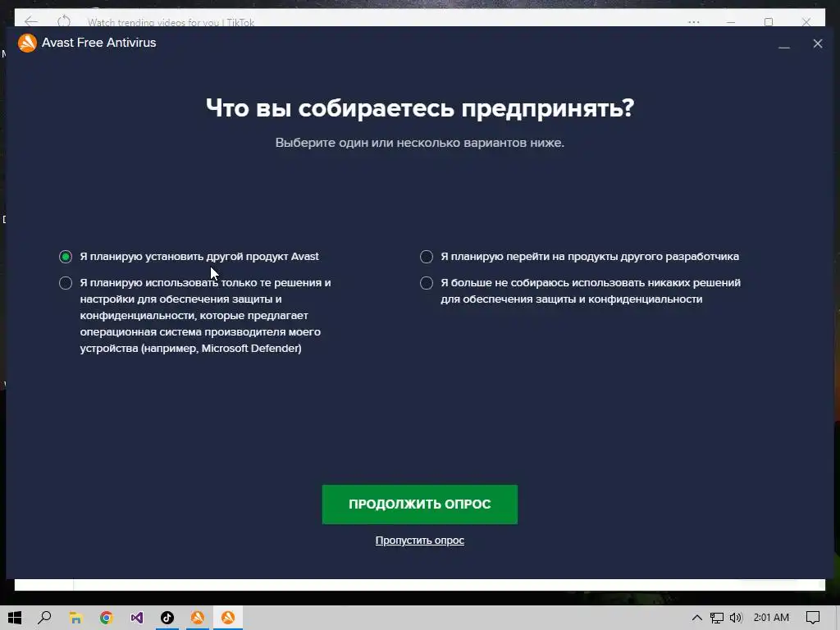This screenshot has width=840, height=630.
Task: Click the Пропустить опрос link
Action: pos(419,540)
